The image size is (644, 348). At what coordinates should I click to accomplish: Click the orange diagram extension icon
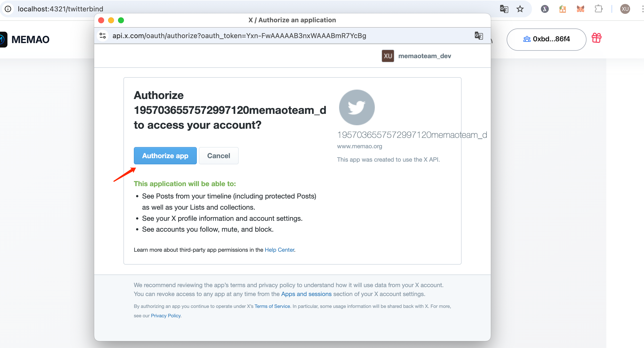[x=562, y=9]
